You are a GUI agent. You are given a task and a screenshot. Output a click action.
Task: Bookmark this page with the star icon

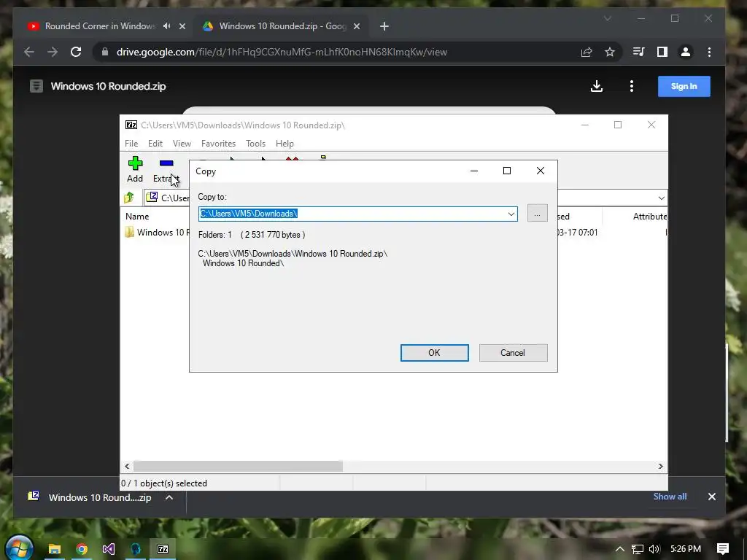pyautogui.click(x=610, y=52)
